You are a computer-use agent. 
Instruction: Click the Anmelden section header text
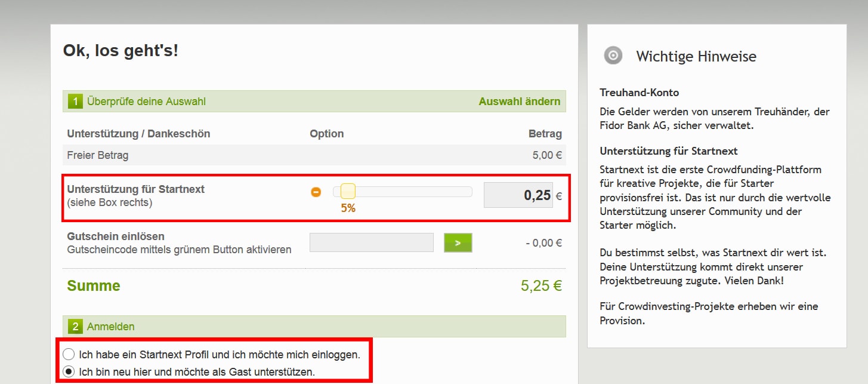coord(111,327)
